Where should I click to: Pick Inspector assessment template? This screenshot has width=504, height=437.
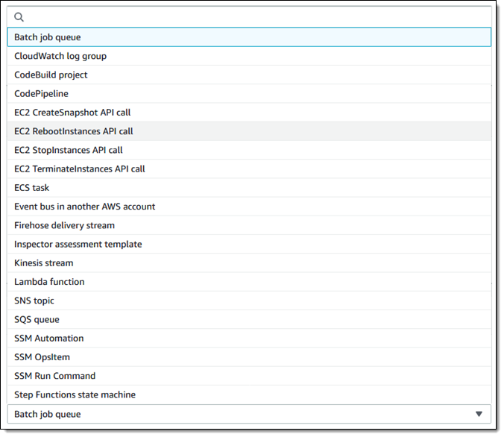(x=78, y=244)
